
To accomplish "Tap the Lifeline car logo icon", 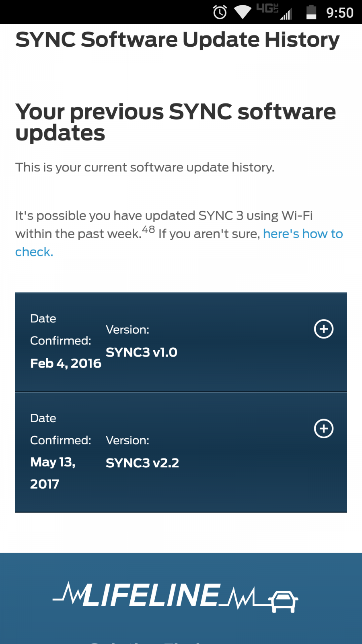I will pos(284,602).
